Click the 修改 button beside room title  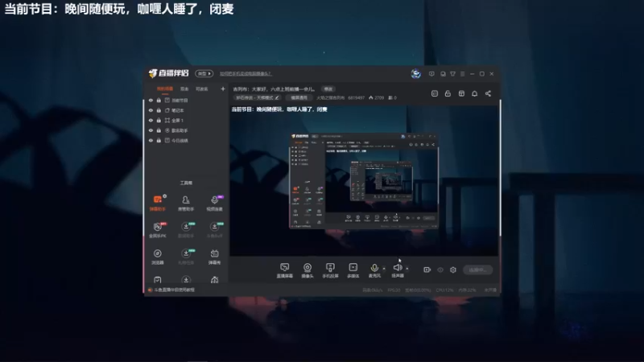coord(328,88)
